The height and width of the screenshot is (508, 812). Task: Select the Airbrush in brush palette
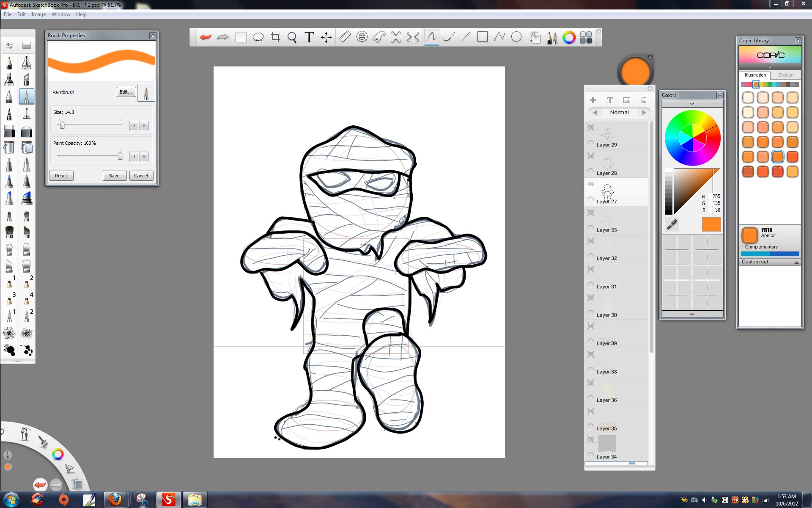[x=26, y=63]
